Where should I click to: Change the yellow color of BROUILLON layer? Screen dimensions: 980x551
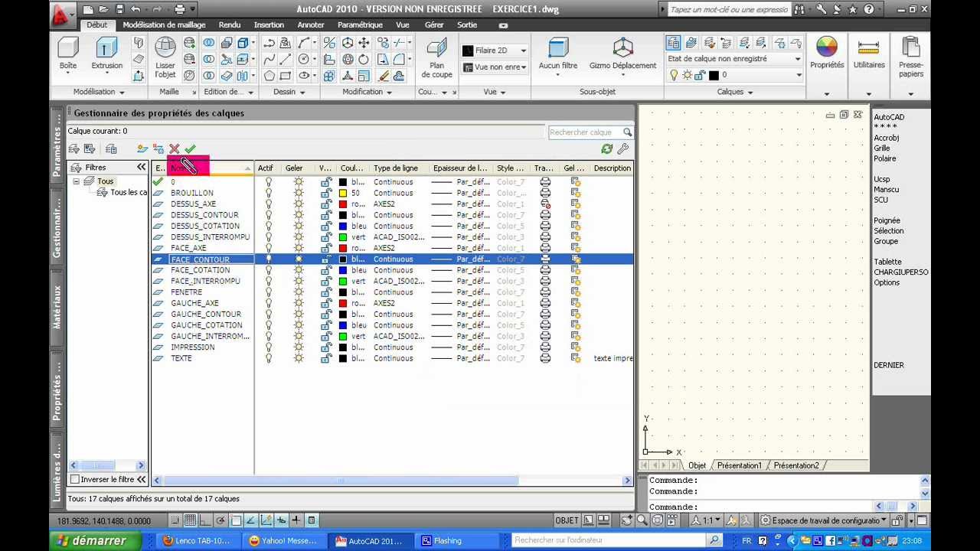(x=343, y=193)
